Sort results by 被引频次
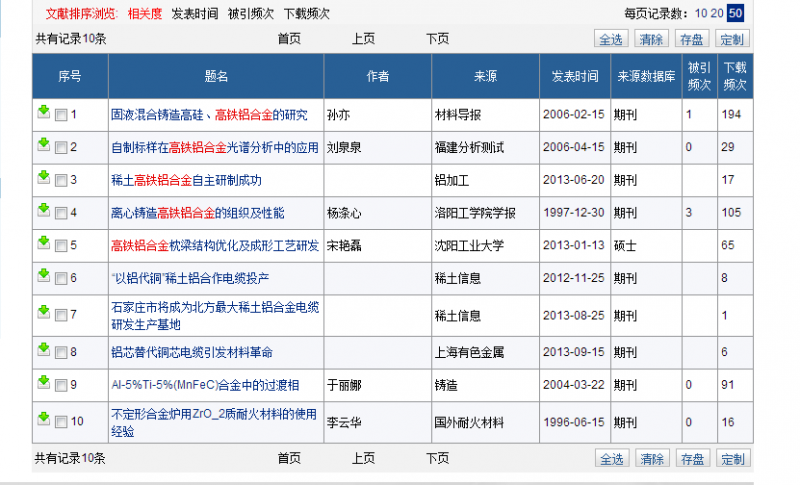Screen dimensions: 800x485 [251, 14]
